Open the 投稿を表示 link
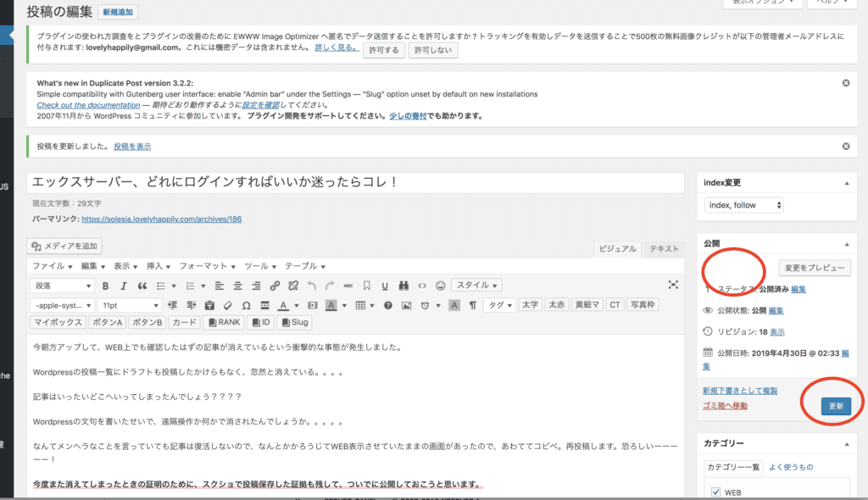Image resolution: width=868 pixels, height=500 pixels. pyautogui.click(x=132, y=146)
